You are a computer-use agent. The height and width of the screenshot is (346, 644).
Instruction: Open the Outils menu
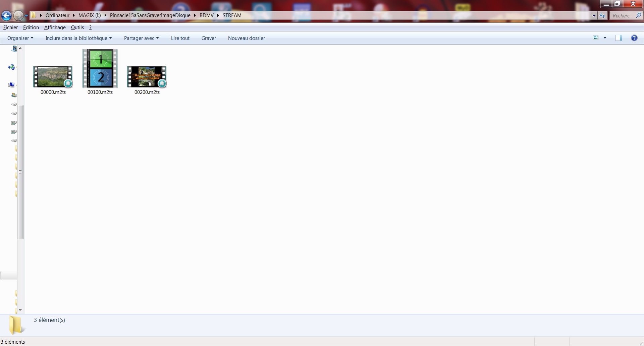[77, 27]
